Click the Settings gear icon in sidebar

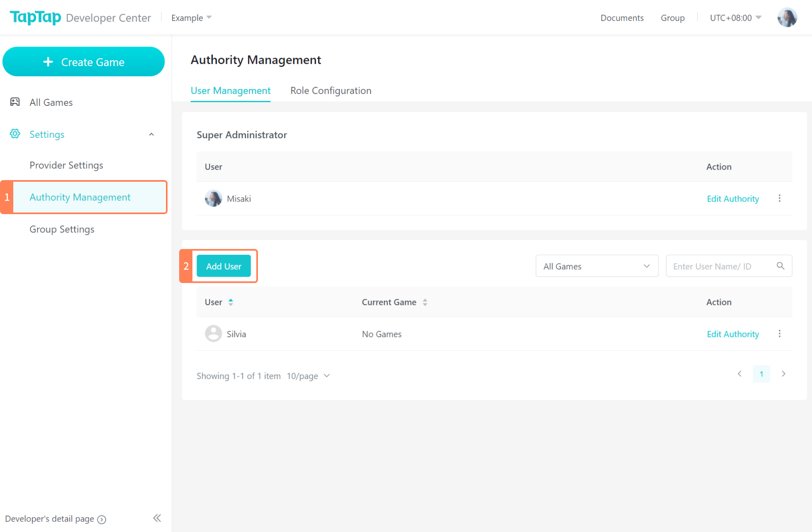coord(15,134)
